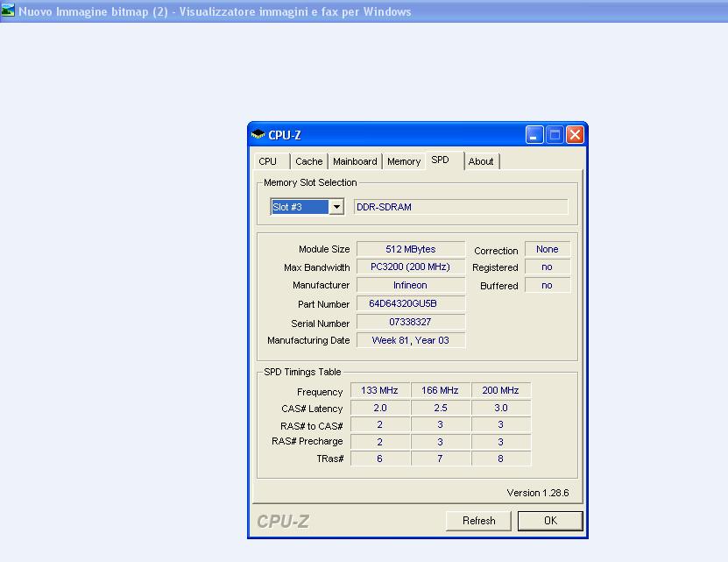Click Max Bandwidth value PC3200 (200 MHz)
Screen dimensions: 728x562
tap(410, 267)
